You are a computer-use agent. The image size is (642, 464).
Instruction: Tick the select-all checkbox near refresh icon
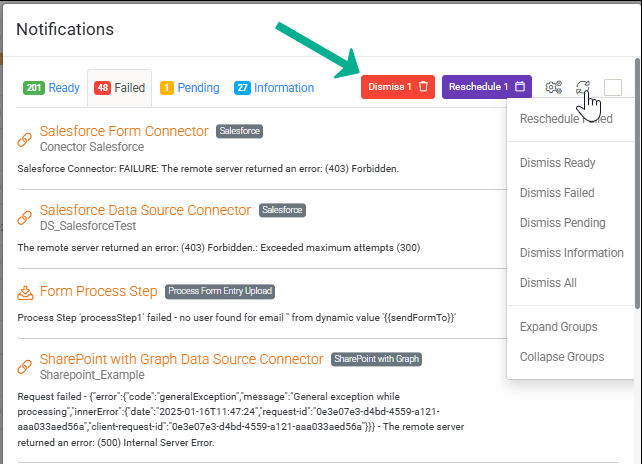(x=613, y=87)
